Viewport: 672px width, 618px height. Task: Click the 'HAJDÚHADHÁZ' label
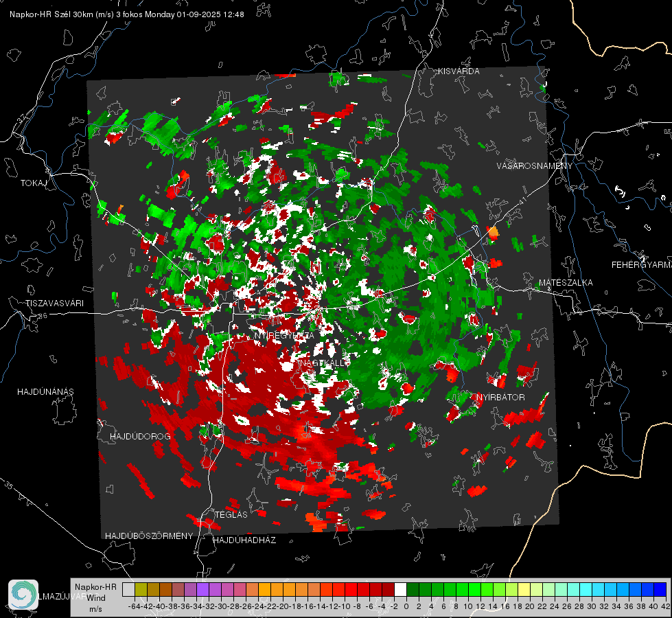[x=244, y=540]
